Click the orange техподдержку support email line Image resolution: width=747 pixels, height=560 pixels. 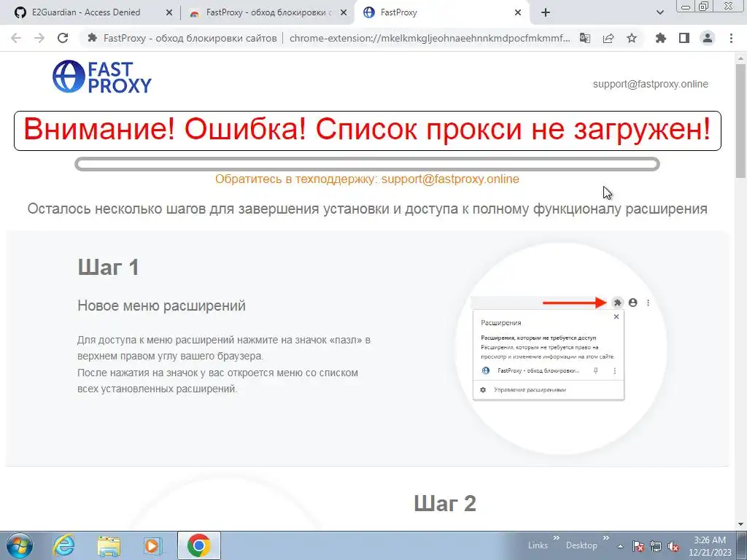click(367, 179)
